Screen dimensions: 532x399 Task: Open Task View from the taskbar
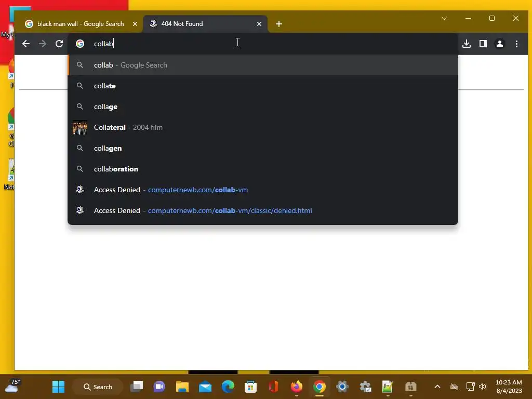[137, 387]
